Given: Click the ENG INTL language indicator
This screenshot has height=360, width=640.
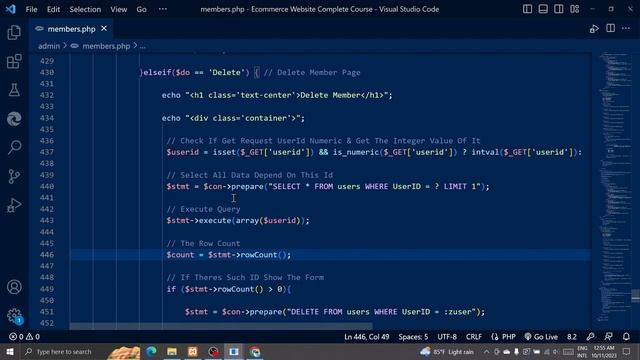Looking at the screenshot, I should (x=582, y=351).
